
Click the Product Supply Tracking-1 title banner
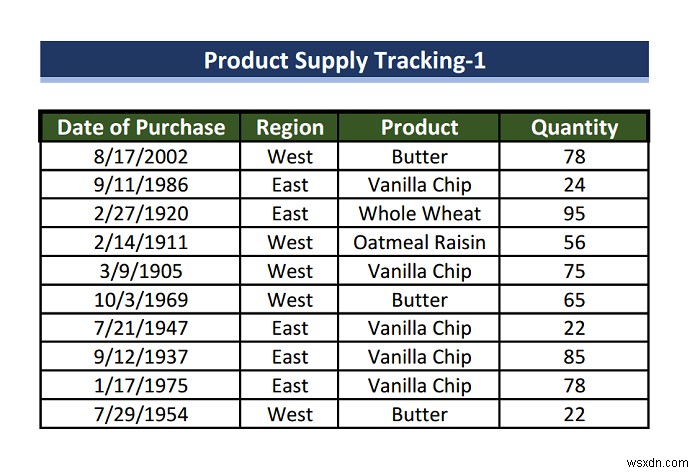click(x=344, y=60)
